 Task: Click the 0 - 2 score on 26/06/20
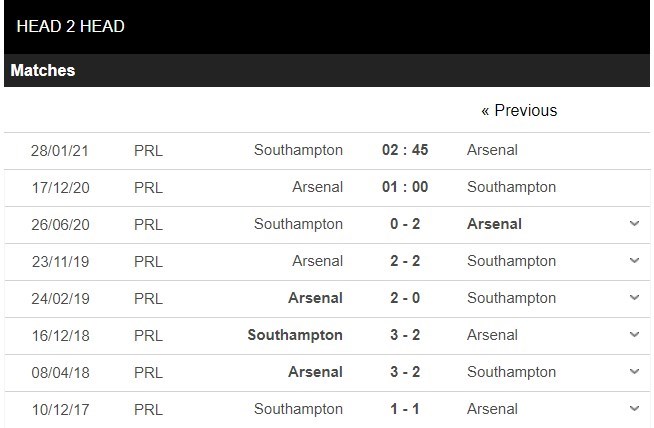[x=405, y=224]
